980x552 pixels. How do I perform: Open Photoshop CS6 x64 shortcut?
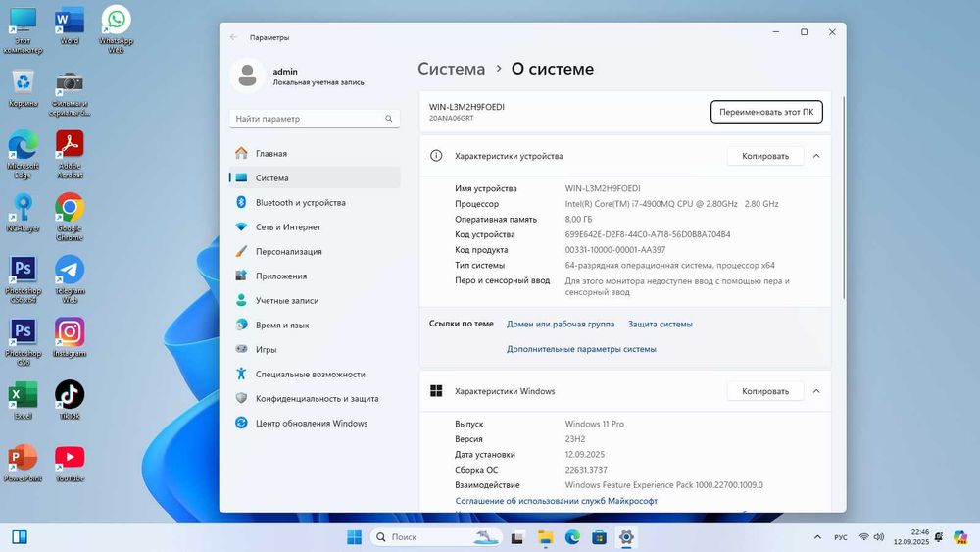tap(23, 279)
